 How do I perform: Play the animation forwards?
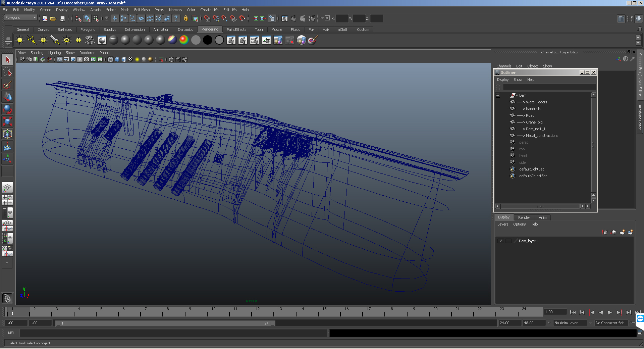[x=610, y=312]
